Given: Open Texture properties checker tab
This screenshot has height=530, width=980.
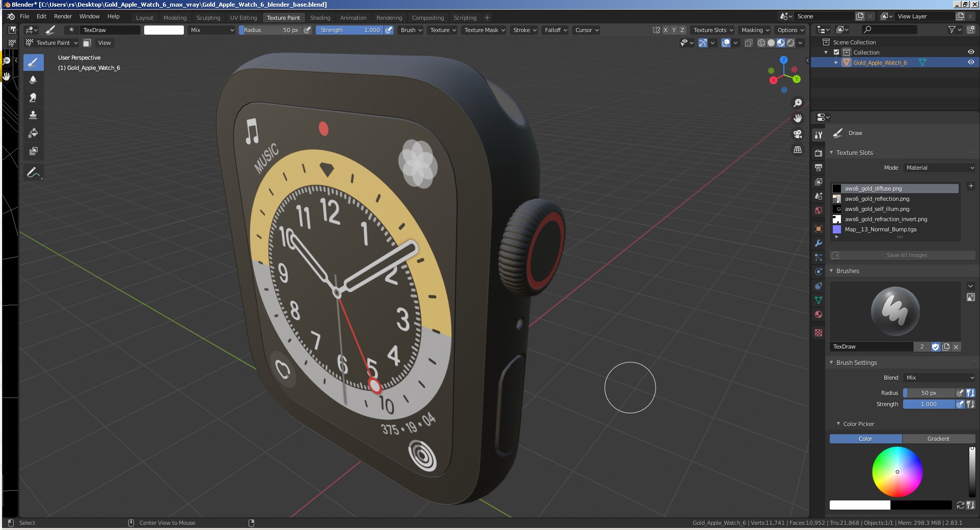Looking at the screenshot, I should (x=819, y=333).
